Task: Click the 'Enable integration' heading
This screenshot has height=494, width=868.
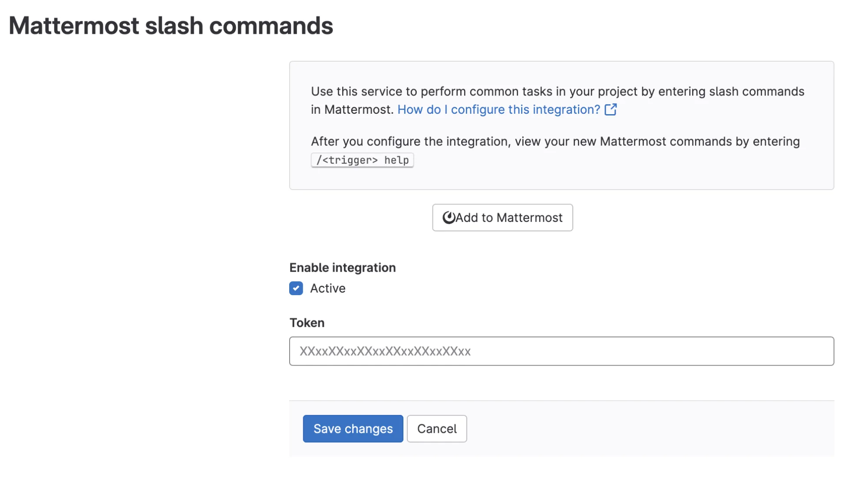Action: pos(343,268)
